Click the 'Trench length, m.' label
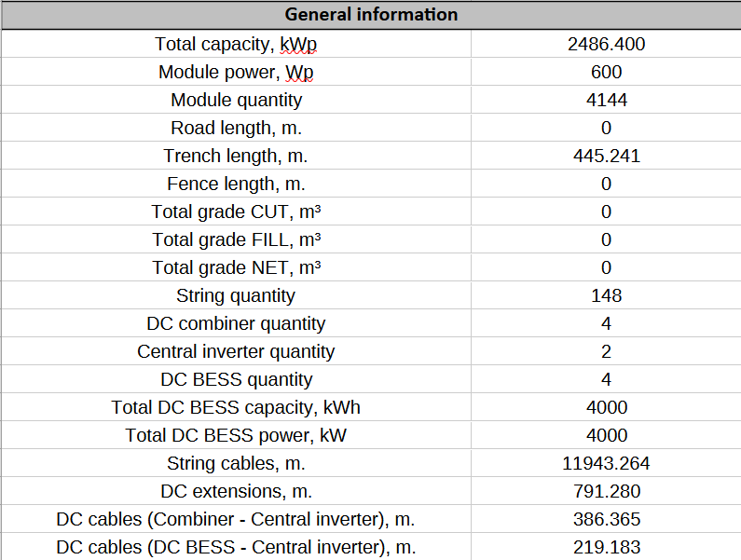The image size is (741, 560). click(236, 156)
